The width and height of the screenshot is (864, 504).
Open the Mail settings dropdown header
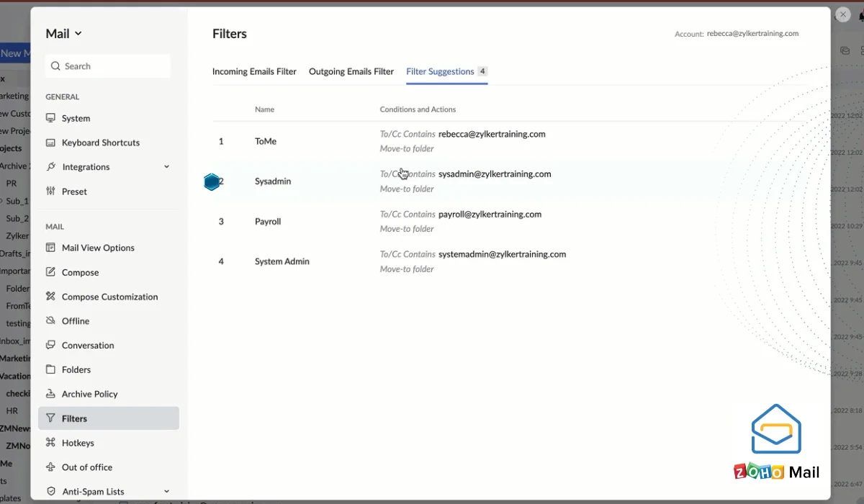(x=63, y=34)
